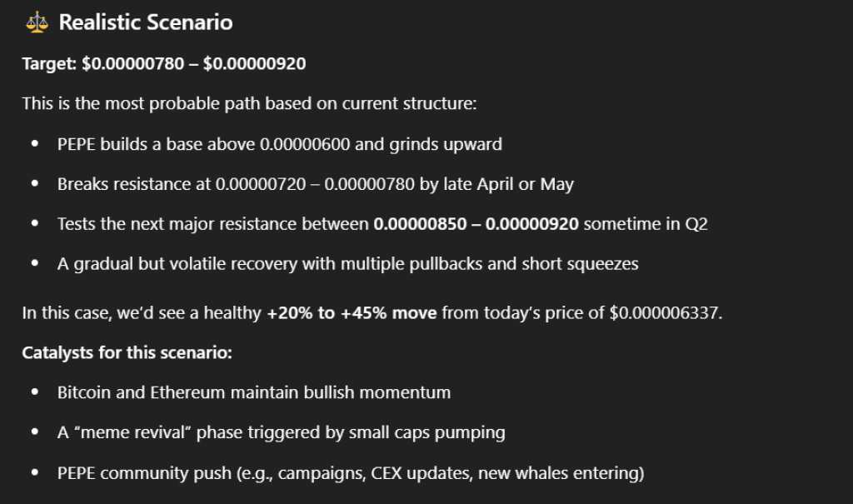
Task: Click the "meme revival" phase bullet
Action: [x=281, y=432]
